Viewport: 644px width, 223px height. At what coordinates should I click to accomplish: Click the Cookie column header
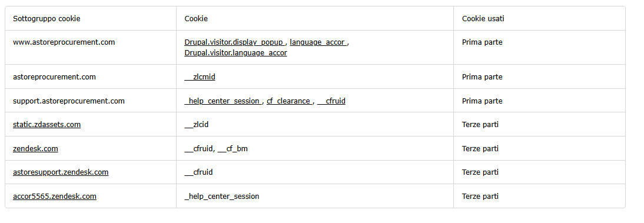(x=196, y=18)
